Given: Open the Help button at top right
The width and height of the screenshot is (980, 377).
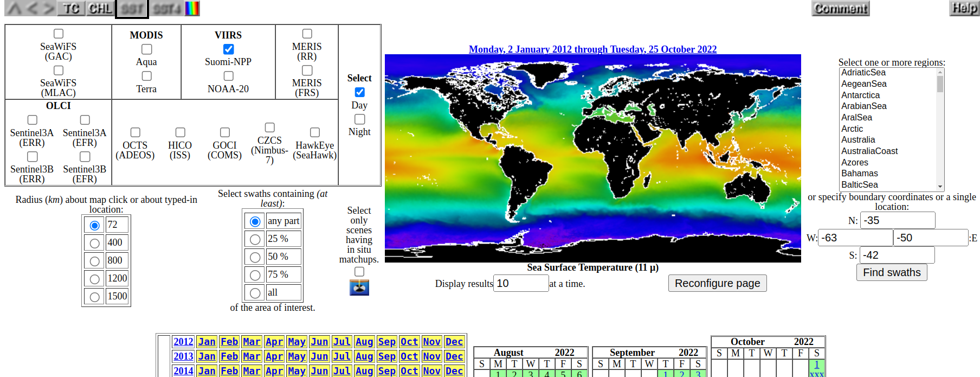Looking at the screenshot, I should click(964, 8).
